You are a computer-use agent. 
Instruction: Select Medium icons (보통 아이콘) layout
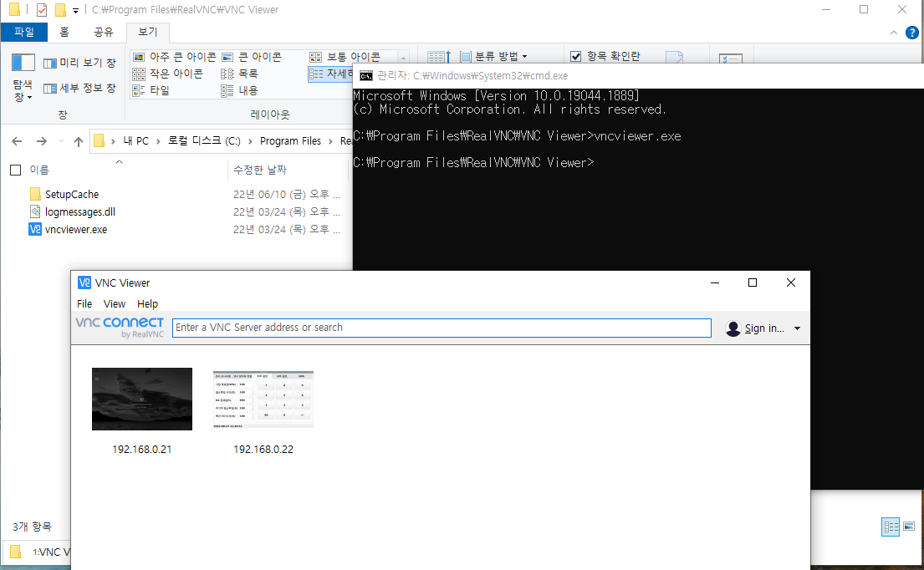(345, 57)
